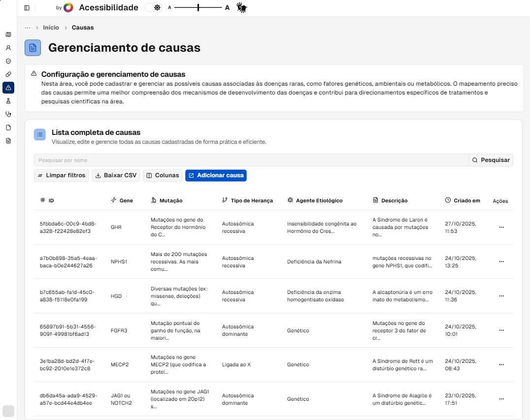Open the map icon in sidebar
530x420 pixels.
pyautogui.click(x=8, y=34)
